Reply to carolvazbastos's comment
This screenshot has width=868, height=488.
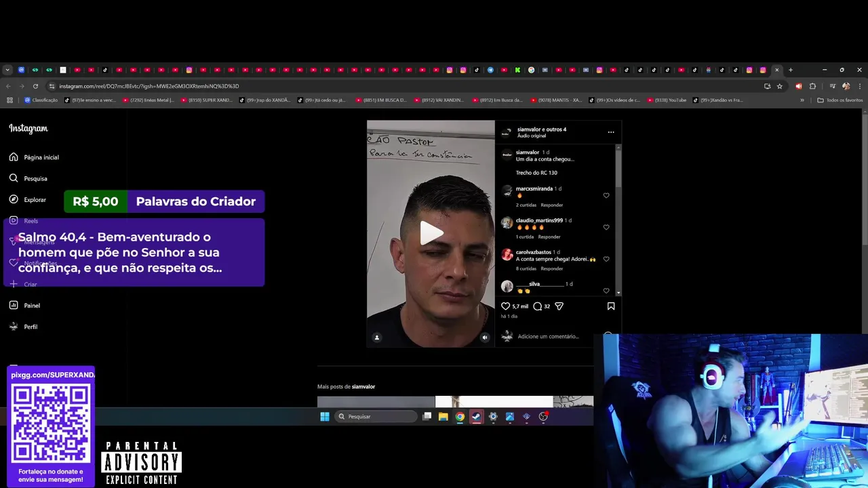pyautogui.click(x=552, y=268)
